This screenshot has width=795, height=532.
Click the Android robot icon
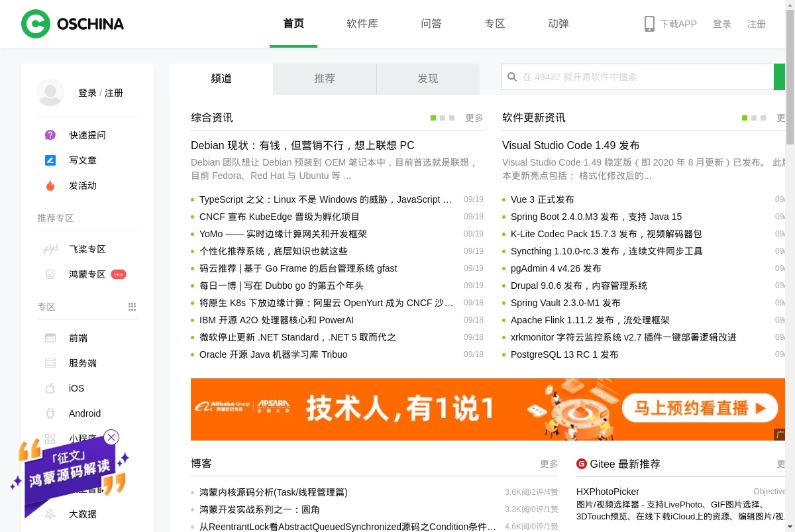(50, 413)
